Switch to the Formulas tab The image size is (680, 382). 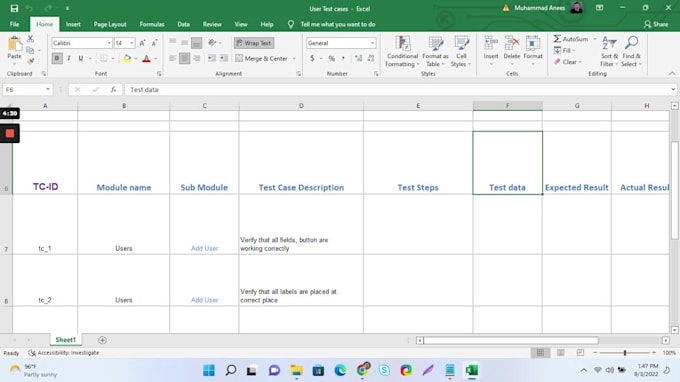[152, 24]
